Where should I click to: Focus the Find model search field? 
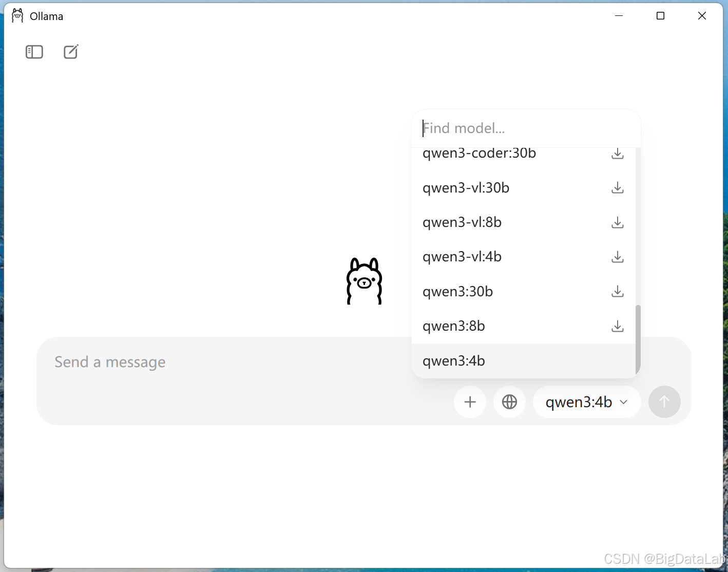[526, 128]
